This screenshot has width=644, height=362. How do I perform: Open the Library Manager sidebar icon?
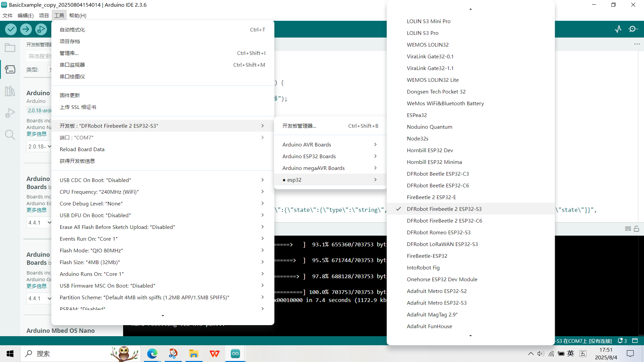click(x=10, y=91)
